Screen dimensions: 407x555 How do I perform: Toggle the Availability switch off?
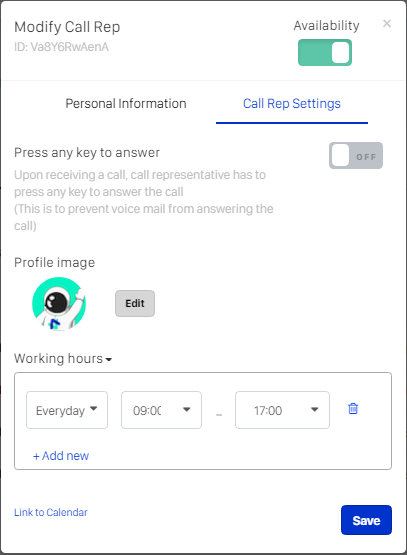(325, 52)
